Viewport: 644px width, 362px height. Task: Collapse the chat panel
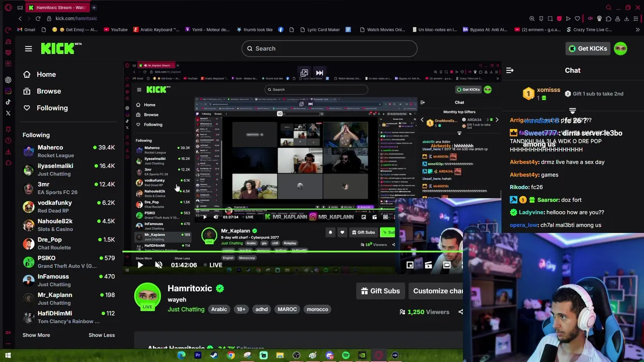coord(510,70)
